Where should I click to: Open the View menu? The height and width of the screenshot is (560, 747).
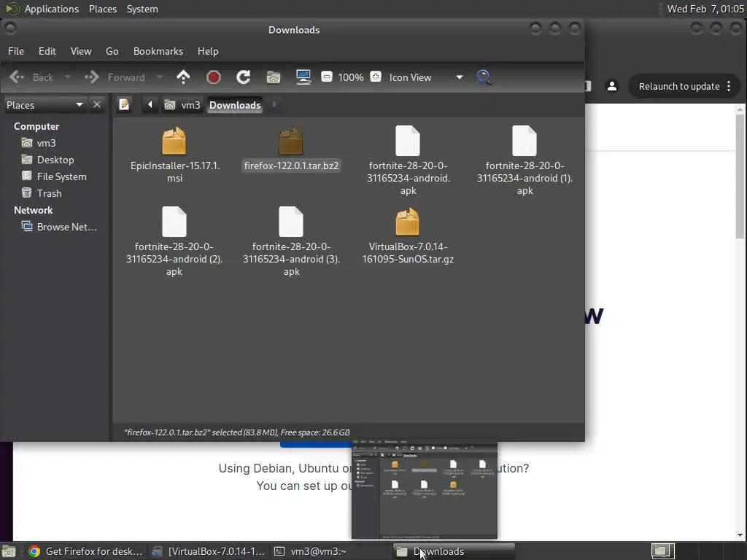(x=81, y=52)
